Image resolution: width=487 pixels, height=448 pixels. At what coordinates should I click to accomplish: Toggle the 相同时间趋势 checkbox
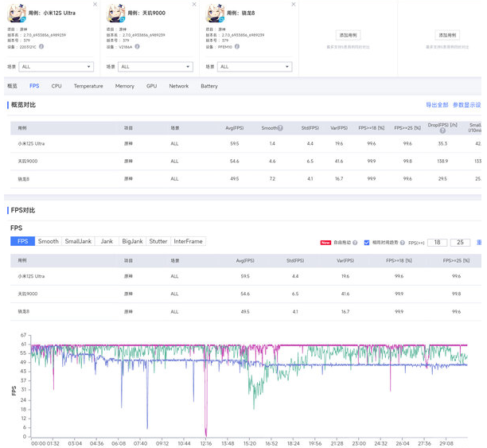click(366, 242)
